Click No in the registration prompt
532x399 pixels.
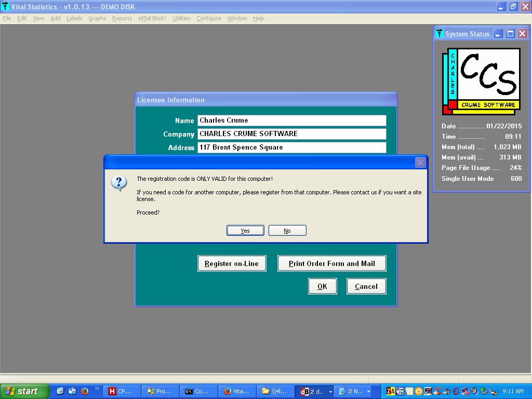tap(287, 230)
